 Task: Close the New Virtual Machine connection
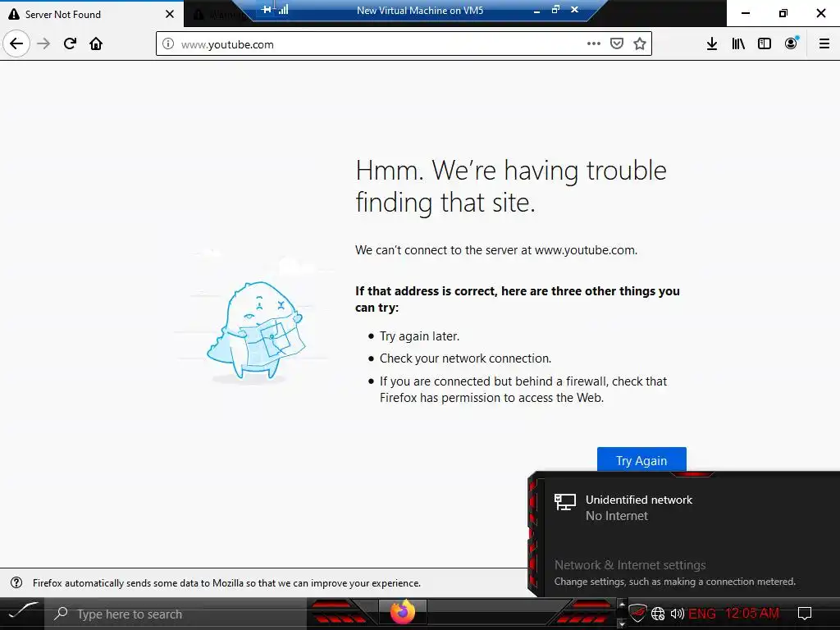575,10
